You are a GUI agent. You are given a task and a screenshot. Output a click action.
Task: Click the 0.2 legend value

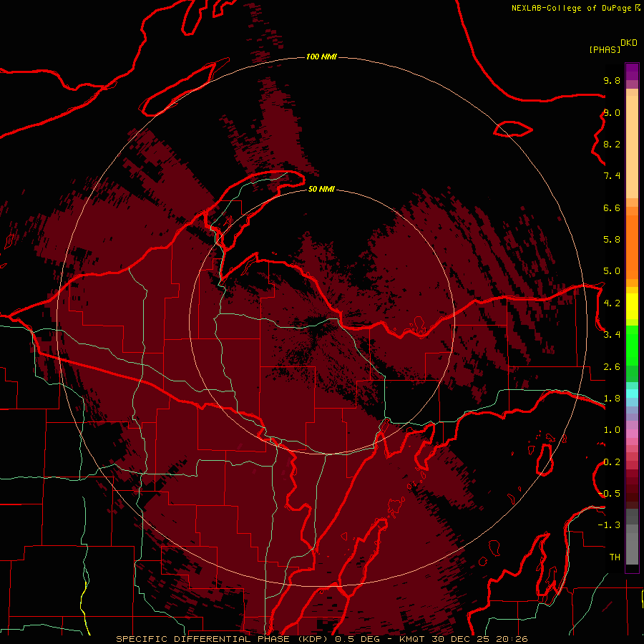pos(612,462)
